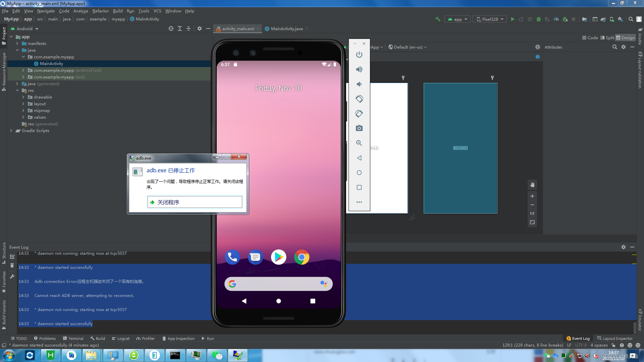Expand the manifests folder
644x362 pixels.
coord(17,44)
